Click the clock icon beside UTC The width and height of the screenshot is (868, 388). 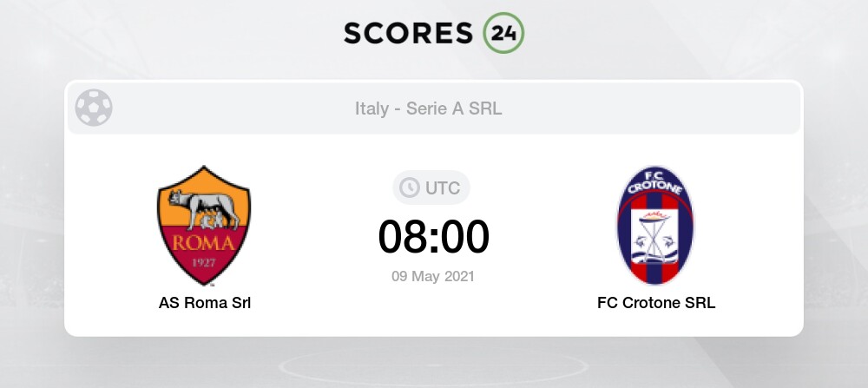(407, 187)
